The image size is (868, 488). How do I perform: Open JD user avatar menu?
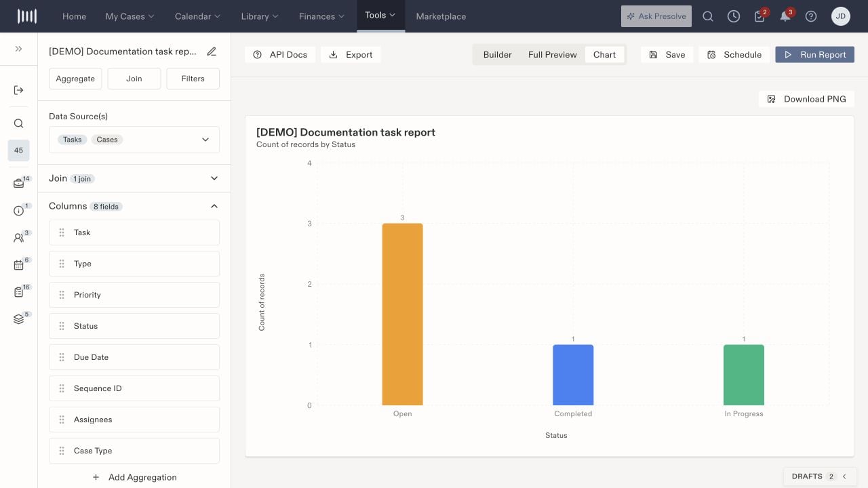[x=841, y=16]
